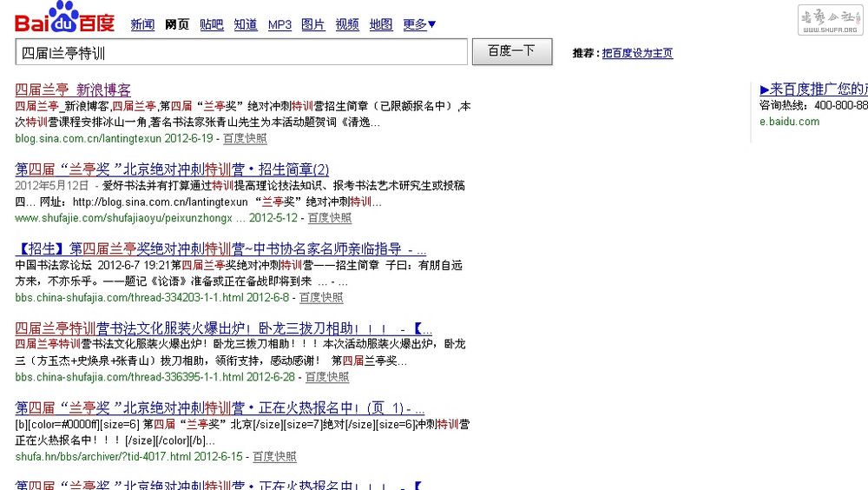This screenshot has height=490, width=868.
Task: Select the MP3 search tab
Action: point(279,25)
